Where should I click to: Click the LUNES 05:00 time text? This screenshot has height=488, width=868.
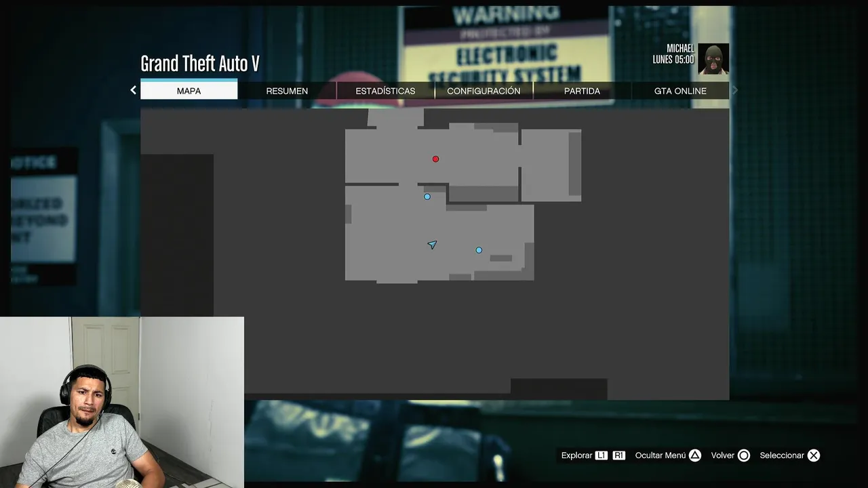673,60
